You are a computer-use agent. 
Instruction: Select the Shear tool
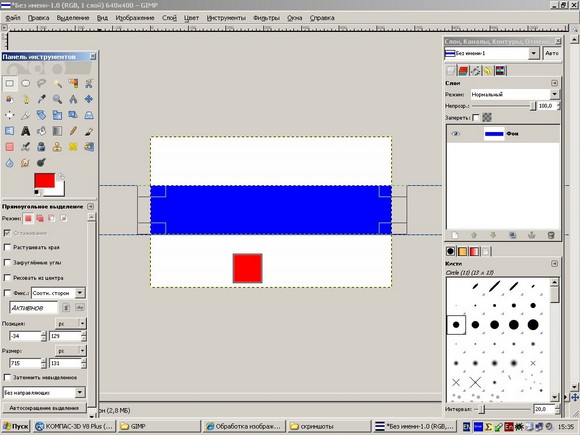pyautogui.click(x=73, y=115)
